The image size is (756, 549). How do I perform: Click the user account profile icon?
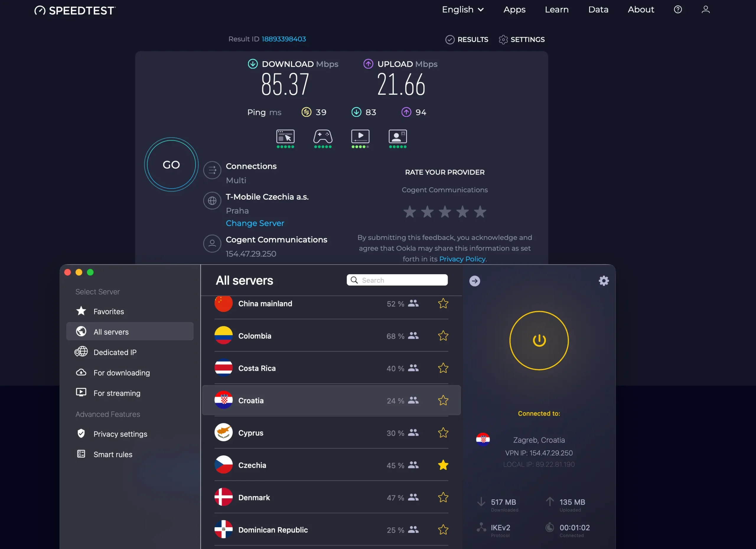coord(705,10)
